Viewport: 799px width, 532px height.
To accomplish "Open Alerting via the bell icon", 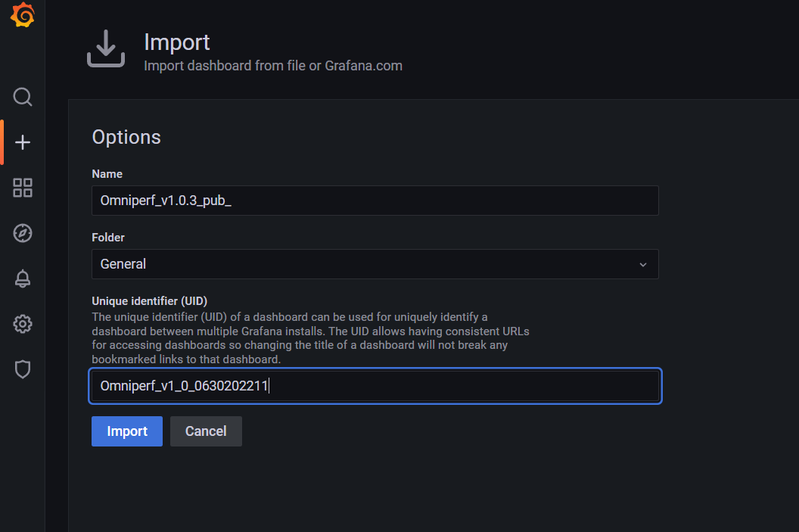I will (23, 278).
